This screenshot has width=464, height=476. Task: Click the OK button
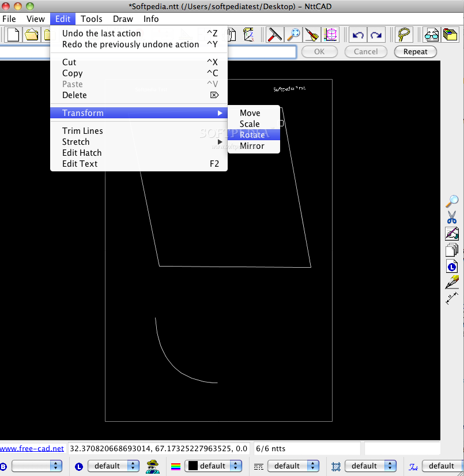[319, 51]
